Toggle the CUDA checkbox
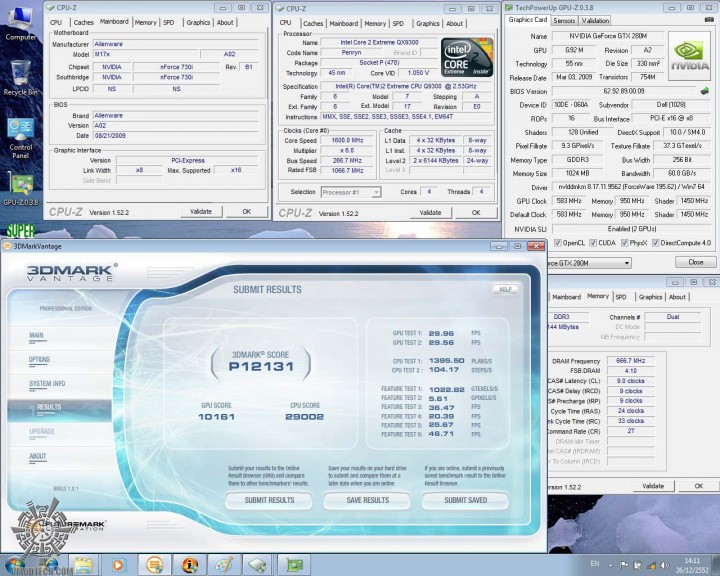 pyautogui.click(x=593, y=243)
